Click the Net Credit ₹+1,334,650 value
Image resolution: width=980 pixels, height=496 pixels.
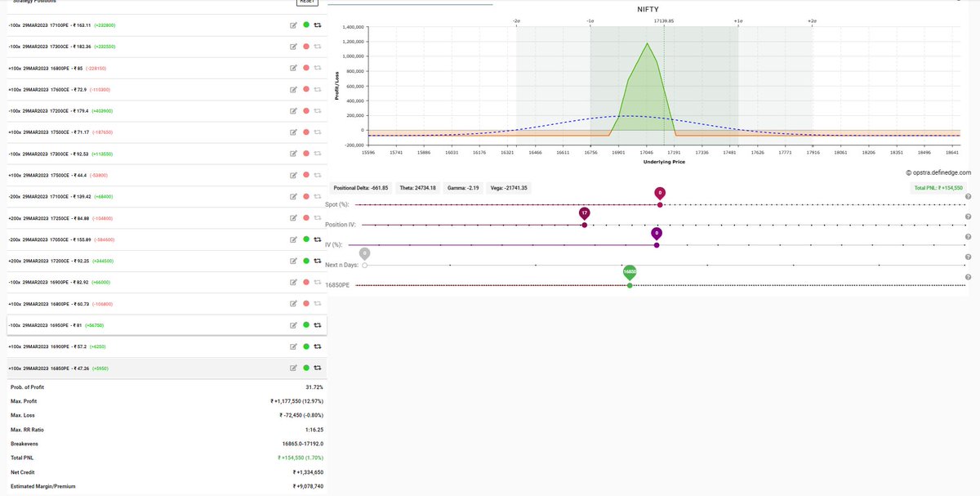point(309,472)
